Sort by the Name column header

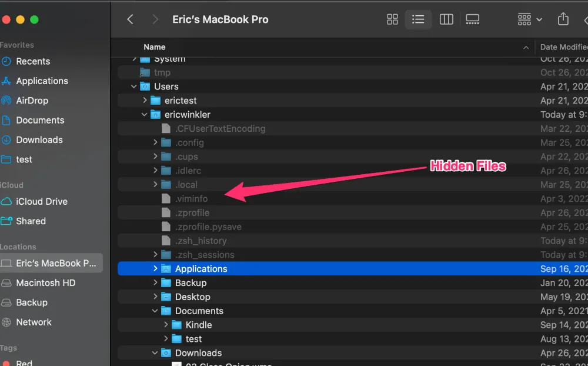tap(155, 47)
